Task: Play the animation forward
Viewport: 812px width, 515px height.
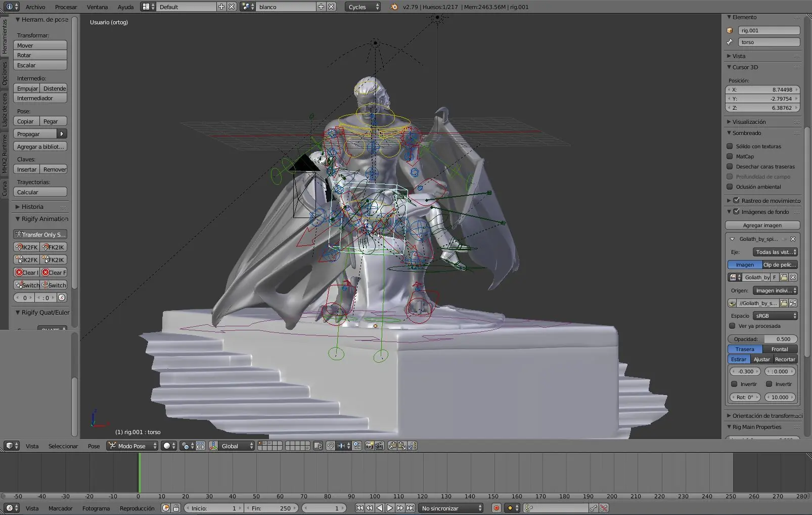Action: pyautogui.click(x=390, y=508)
